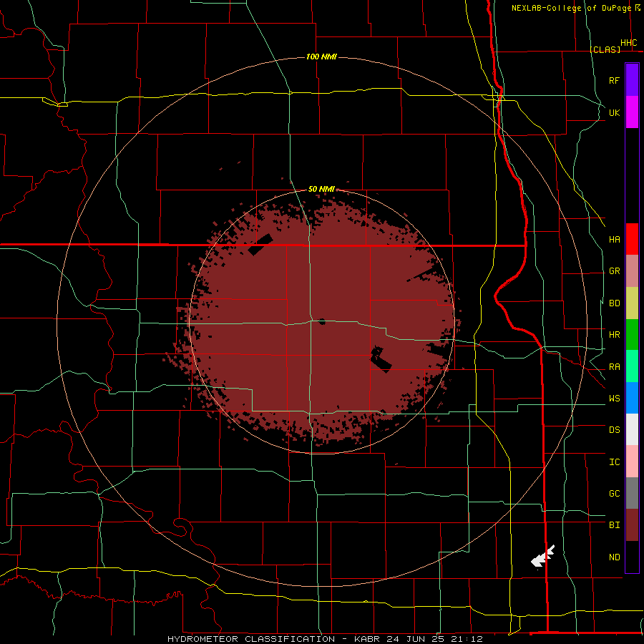Screen dimensions: 644x644
Task: Click the HR legend label
Action: coord(614,335)
